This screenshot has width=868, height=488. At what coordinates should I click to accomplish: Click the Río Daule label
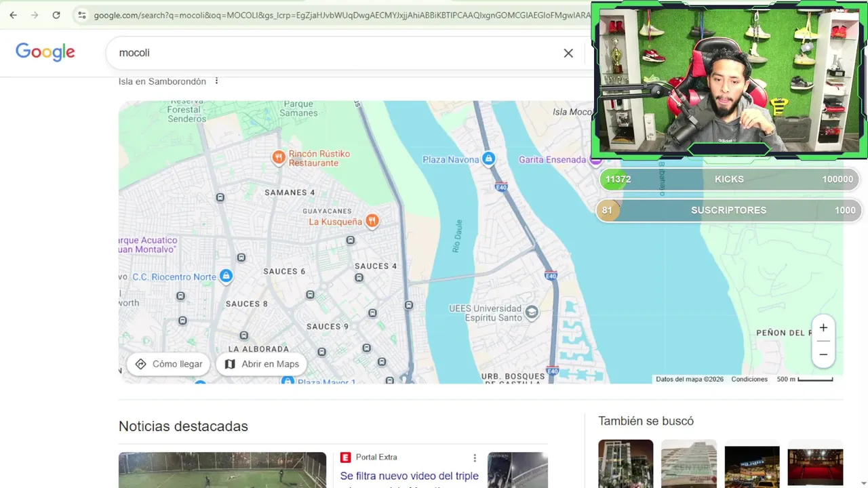[x=458, y=236]
